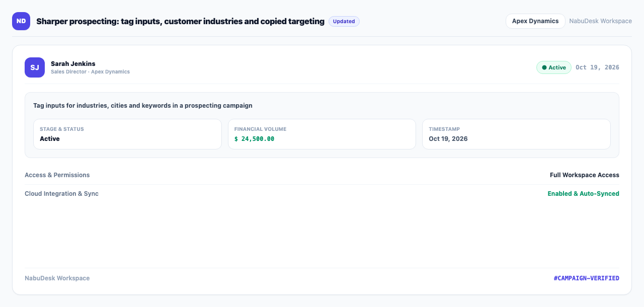Open the Financial Volume card
Image resolution: width=644 pixels, height=307 pixels.
coord(322,134)
